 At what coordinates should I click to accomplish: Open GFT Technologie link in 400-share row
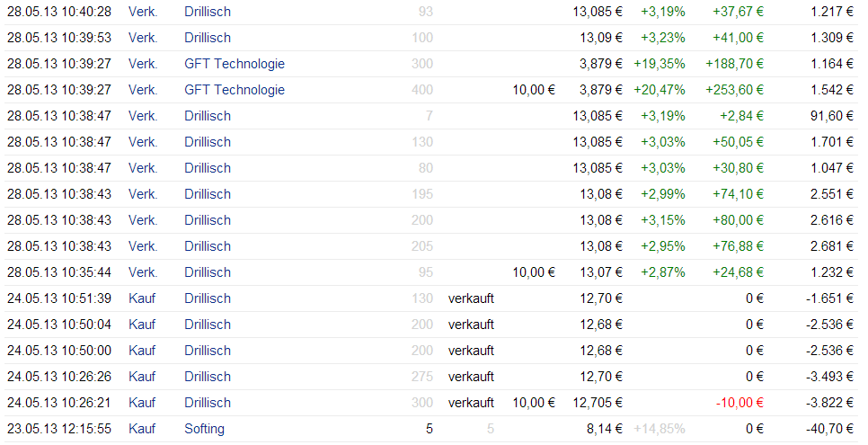[235, 90]
